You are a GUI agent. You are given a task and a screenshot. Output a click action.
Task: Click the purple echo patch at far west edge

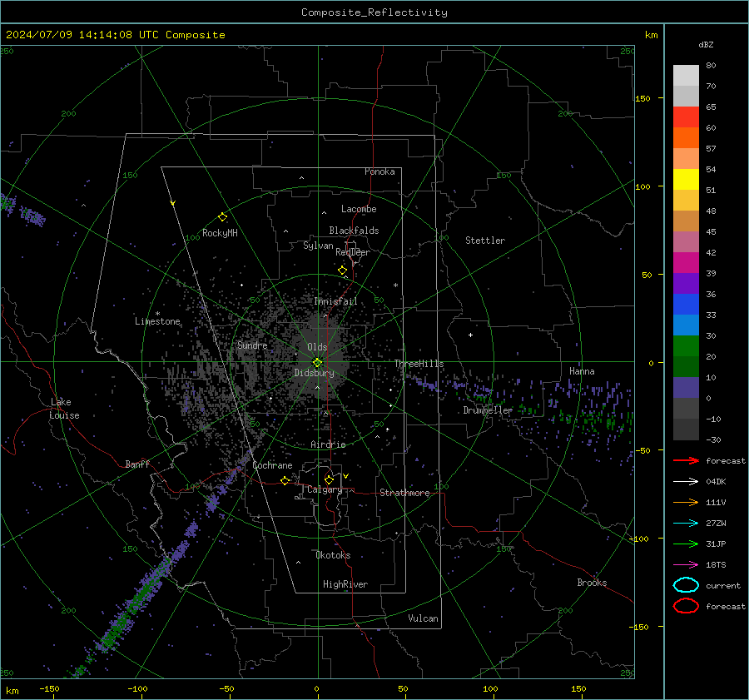pos(23,211)
